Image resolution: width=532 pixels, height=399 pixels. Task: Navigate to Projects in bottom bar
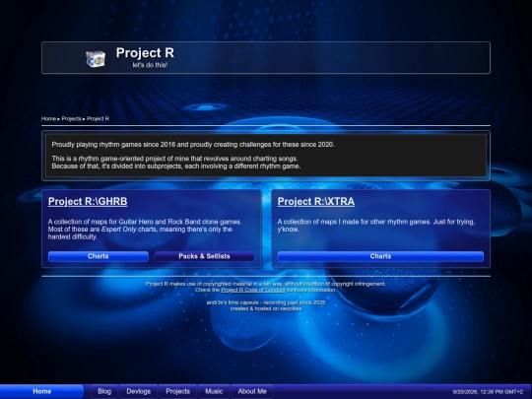coord(177,391)
